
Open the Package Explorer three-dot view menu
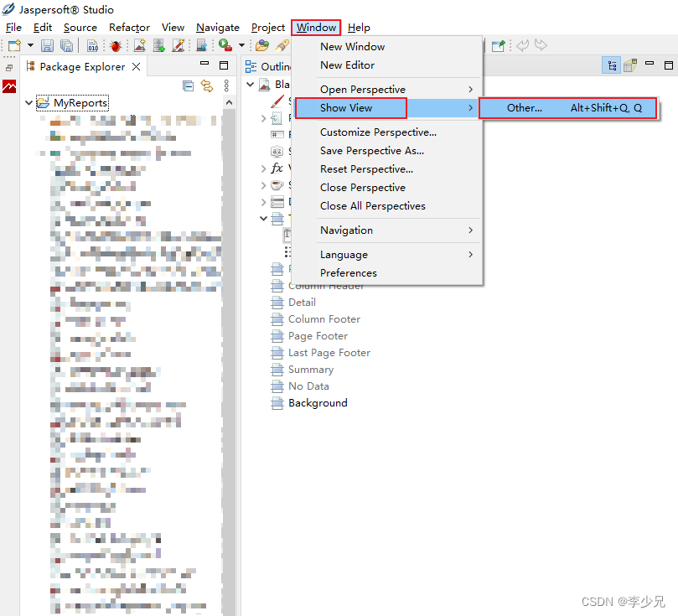pos(225,86)
